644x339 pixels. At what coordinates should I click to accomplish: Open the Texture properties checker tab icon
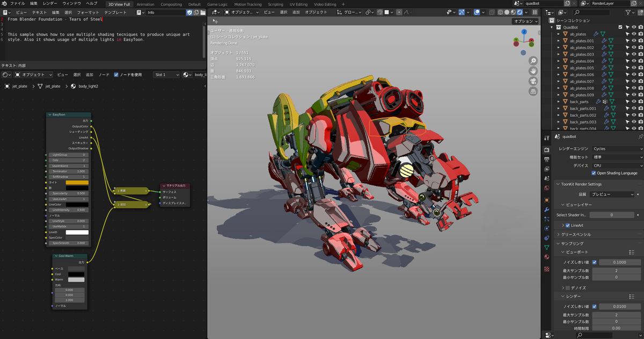pyautogui.click(x=546, y=269)
